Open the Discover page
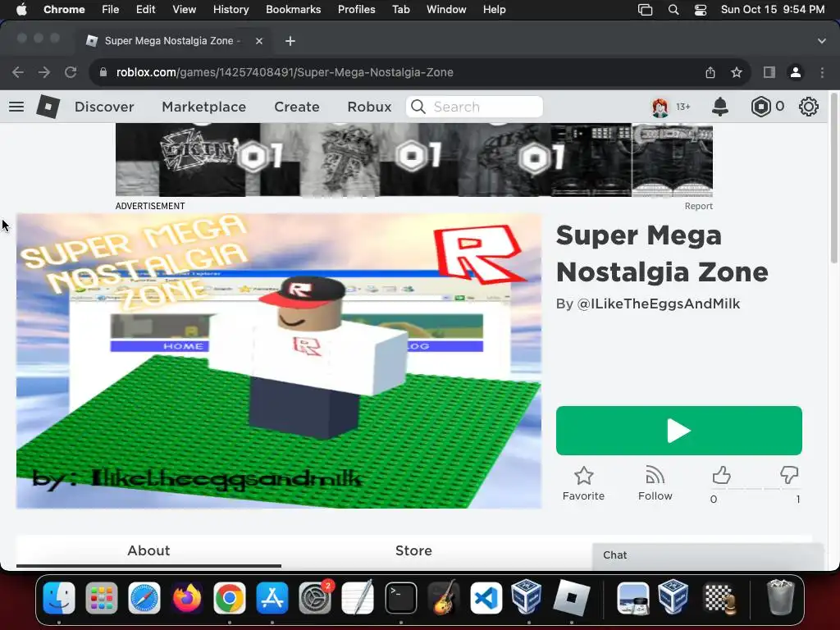The image size is (840, 630). pyautogui.click(x=104, y=107)
